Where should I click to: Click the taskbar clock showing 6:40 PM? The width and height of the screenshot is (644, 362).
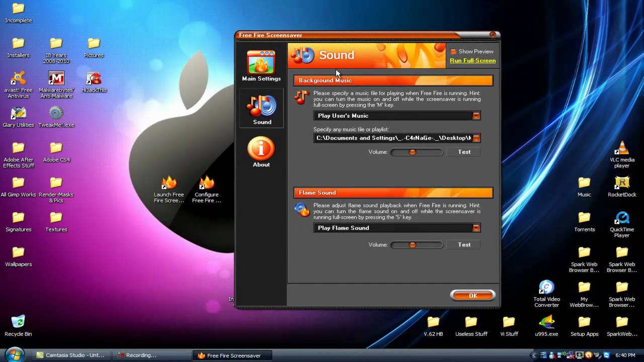(625, 355)
